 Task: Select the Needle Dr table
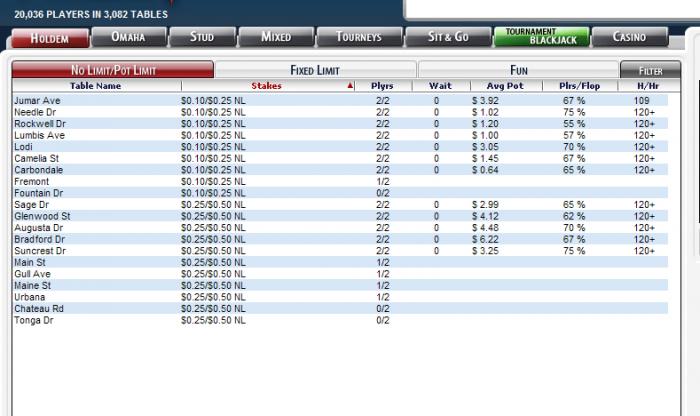(340, 112)
